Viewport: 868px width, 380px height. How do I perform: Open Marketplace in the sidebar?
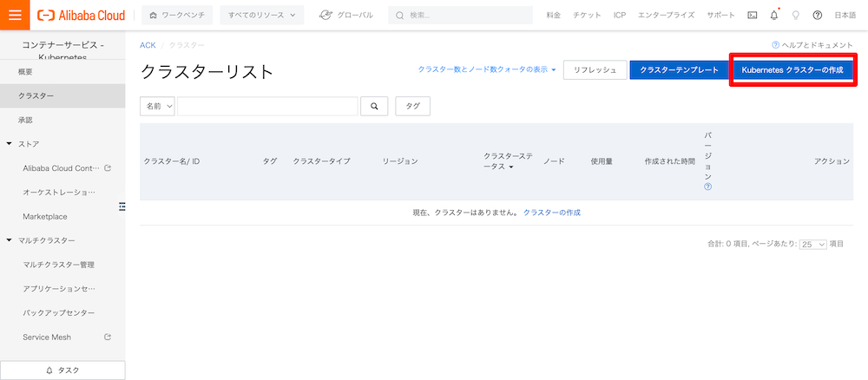(44, 216)
